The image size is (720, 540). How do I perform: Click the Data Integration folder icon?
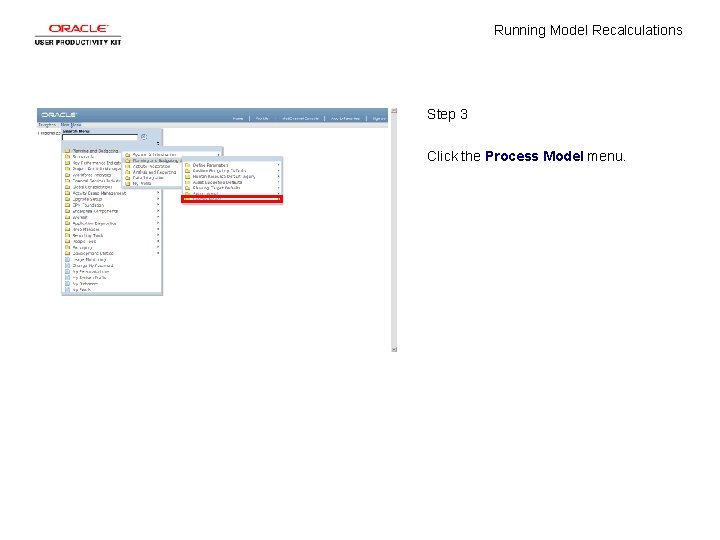click(128, 178)
